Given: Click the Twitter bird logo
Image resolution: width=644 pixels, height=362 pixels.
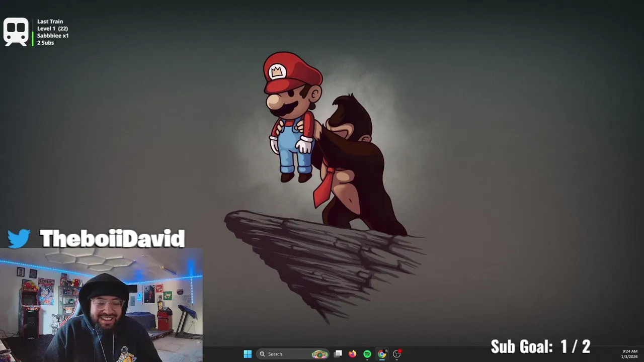Looking at the screenshot, I should click(x=19, y=238).
